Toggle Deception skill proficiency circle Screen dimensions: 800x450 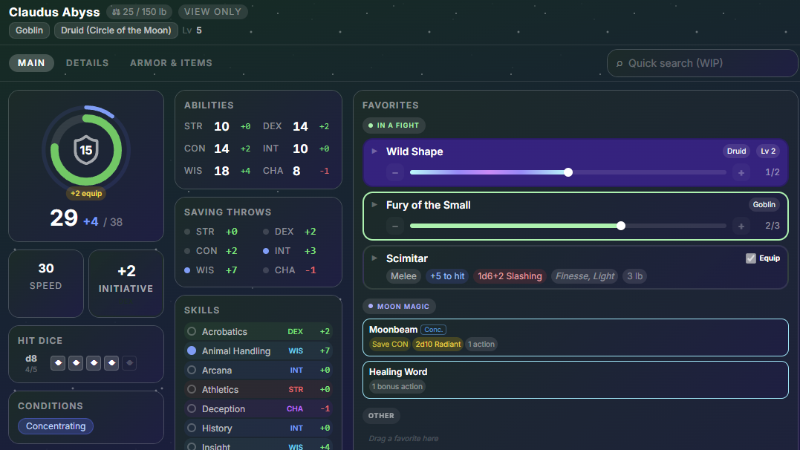tap(191, 409)
